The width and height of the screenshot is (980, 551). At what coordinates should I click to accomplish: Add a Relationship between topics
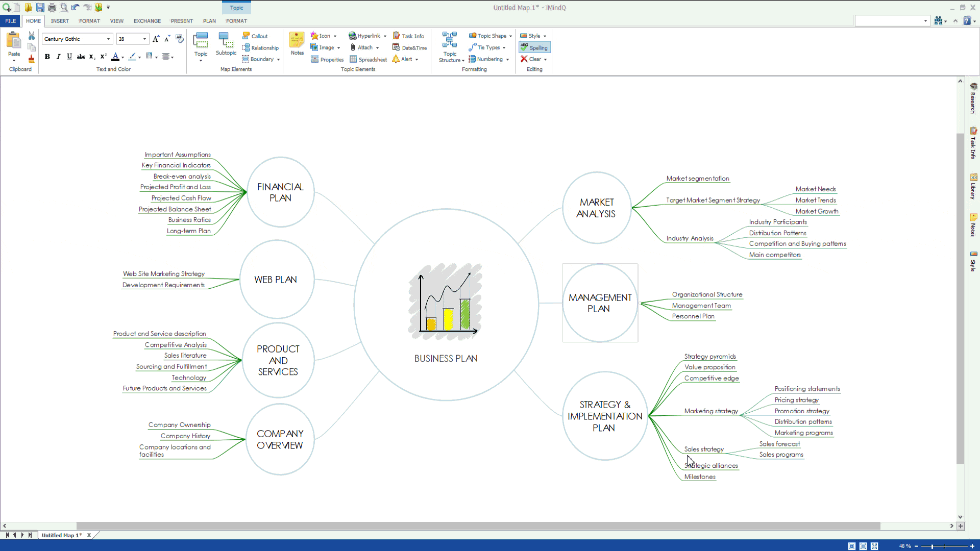[261, 47]
